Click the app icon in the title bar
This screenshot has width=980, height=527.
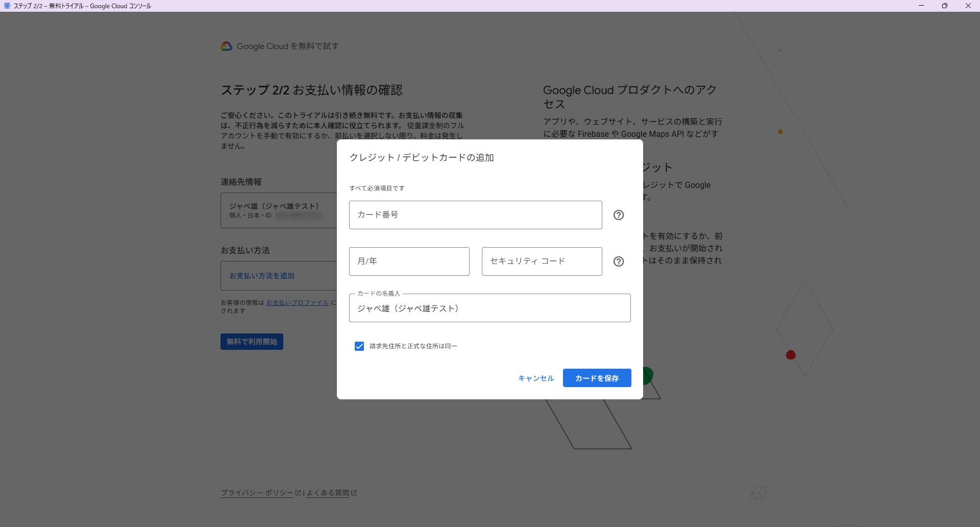[7, 6]
